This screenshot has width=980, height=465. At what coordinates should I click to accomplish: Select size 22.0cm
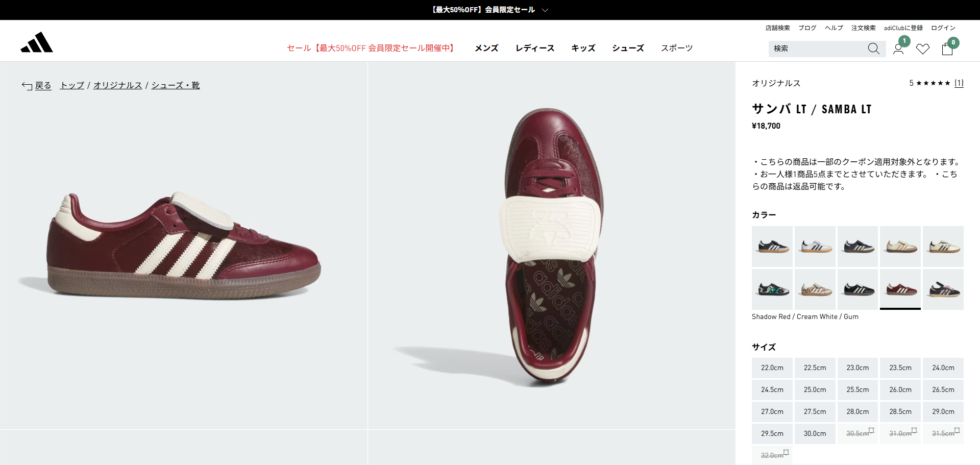772,368
